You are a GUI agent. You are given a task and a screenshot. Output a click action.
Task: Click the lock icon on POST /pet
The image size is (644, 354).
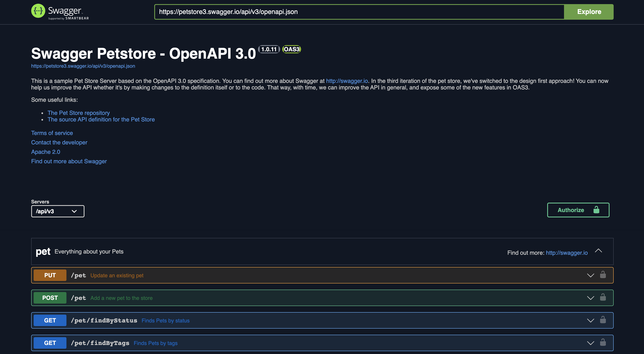(603, 297)
